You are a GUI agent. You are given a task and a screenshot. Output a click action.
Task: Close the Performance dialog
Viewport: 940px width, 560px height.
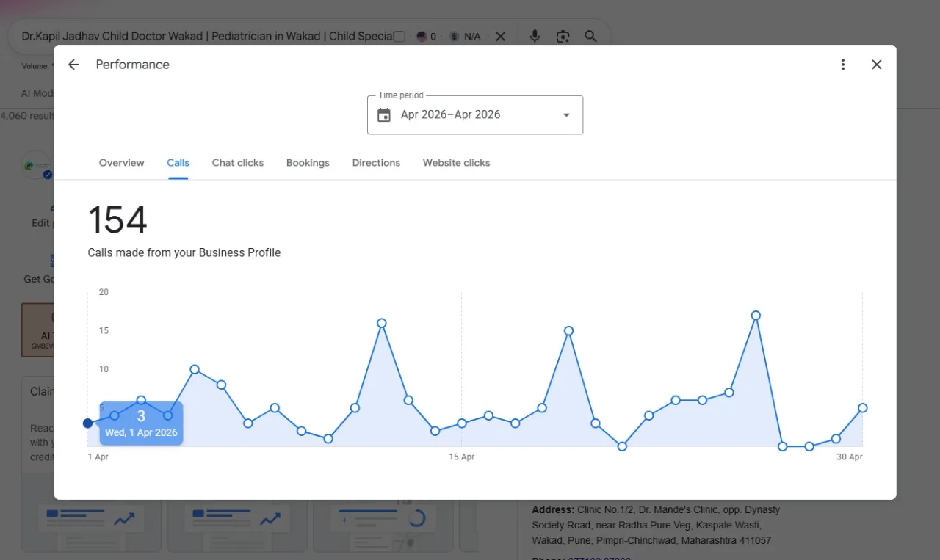pyautogui.click(x=876, y=65)
